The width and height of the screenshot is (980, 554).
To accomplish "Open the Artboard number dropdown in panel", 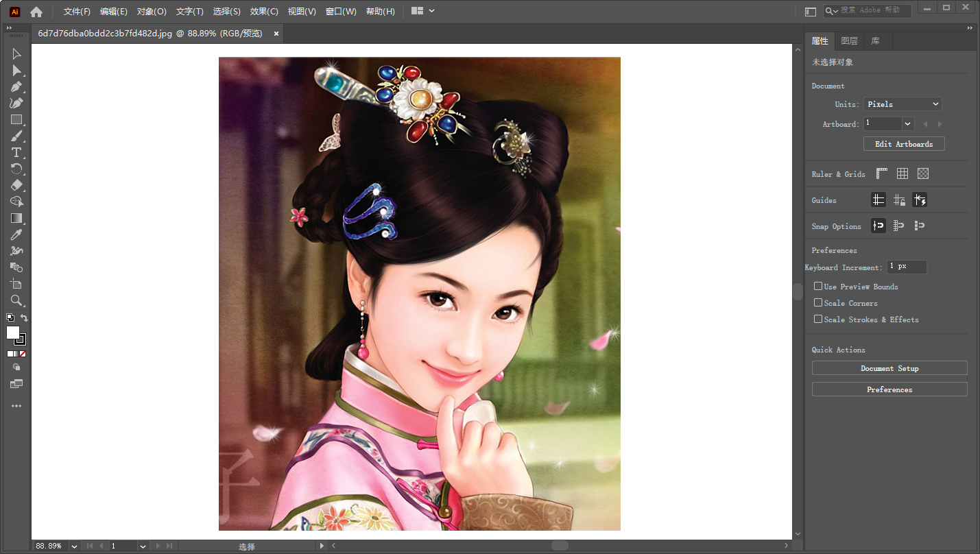I will 908,124.
